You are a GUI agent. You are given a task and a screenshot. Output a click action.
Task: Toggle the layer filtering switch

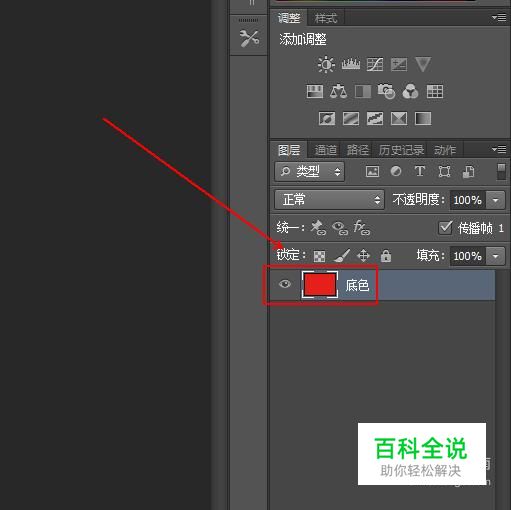501,172
